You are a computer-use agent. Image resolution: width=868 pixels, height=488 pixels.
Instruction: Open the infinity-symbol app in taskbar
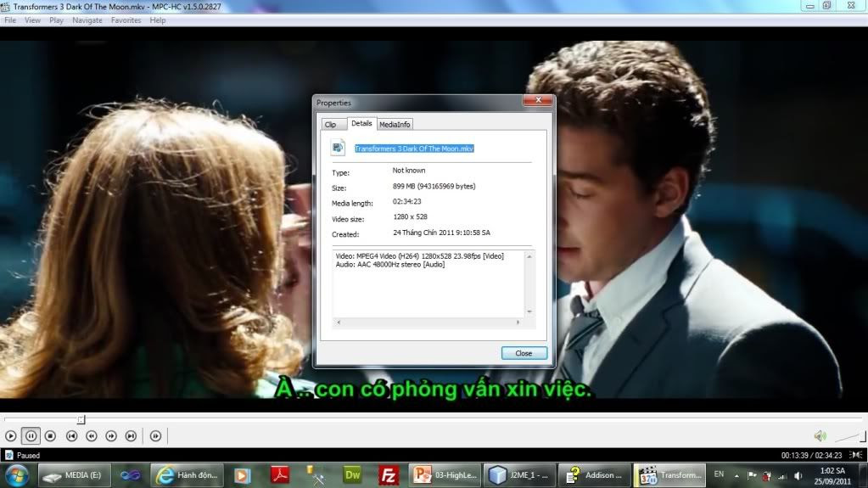(130, 475)
